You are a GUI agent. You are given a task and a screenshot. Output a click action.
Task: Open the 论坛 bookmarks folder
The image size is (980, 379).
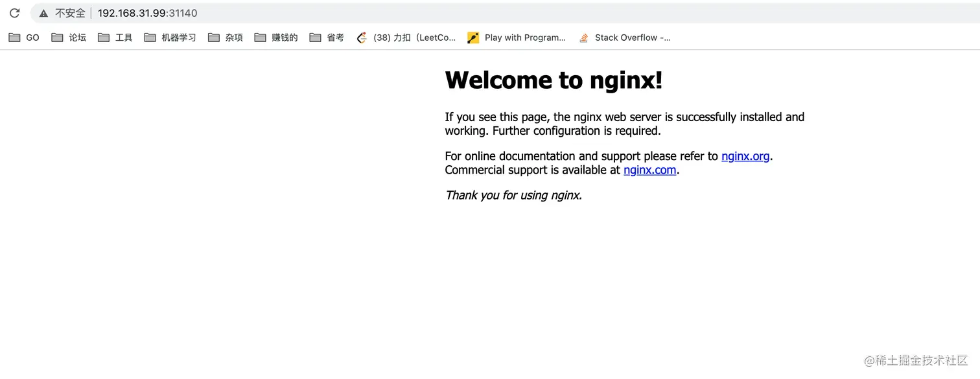click(69, 38)
